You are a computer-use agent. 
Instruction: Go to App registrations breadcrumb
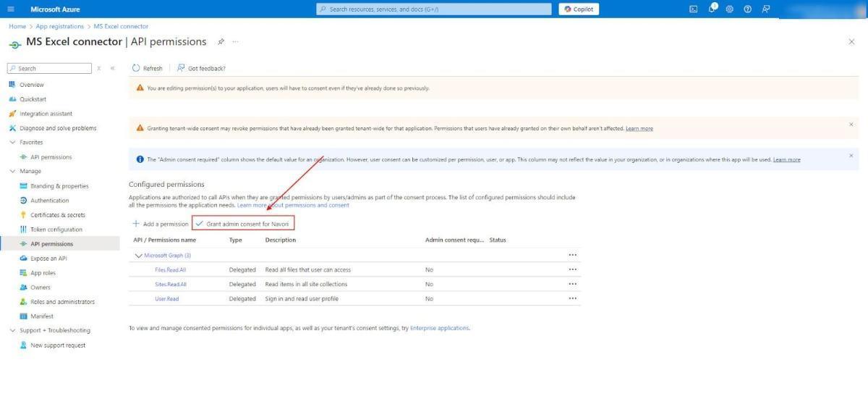point(60,26)
